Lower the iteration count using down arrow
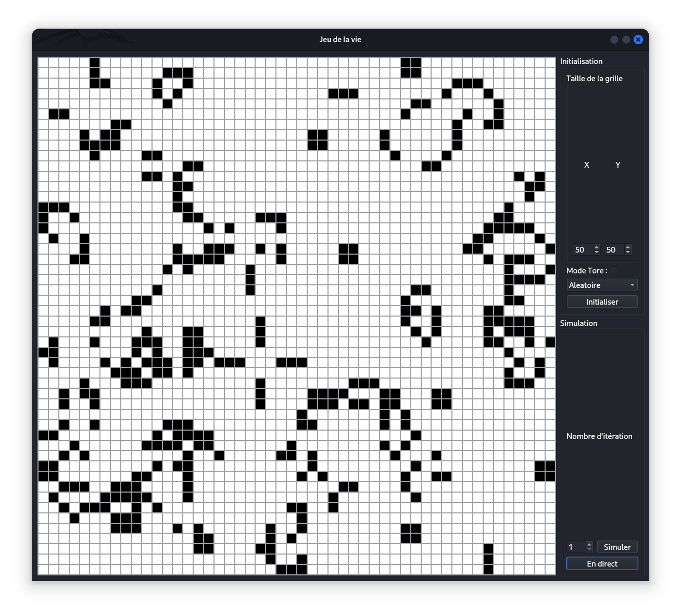This screenshot has width=681, height=616. click(589, 550)
